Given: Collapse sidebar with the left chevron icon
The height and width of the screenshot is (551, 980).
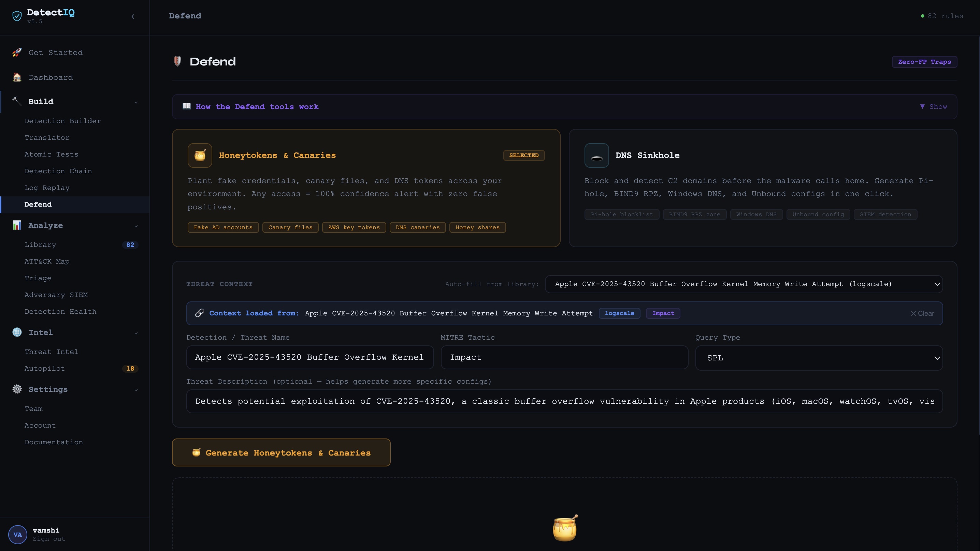Looking at the screenshot, I should [x=133, y=16].
